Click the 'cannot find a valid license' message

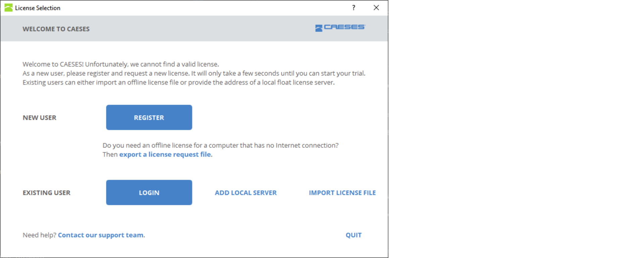121,64
